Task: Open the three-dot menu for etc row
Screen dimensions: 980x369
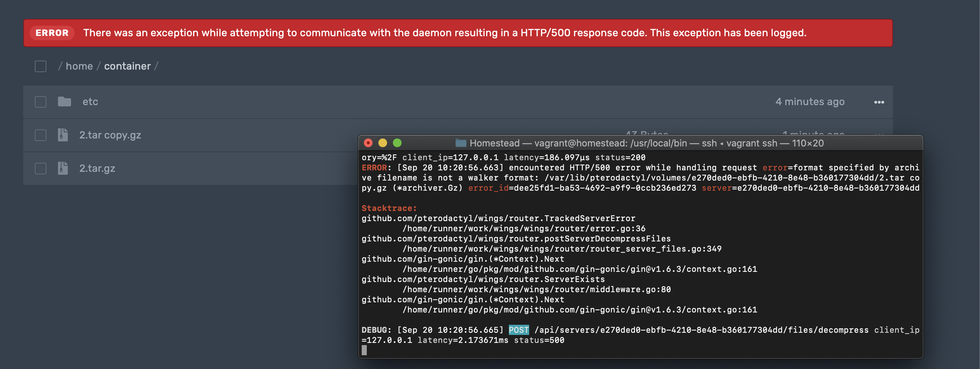Action: (879, 102)
